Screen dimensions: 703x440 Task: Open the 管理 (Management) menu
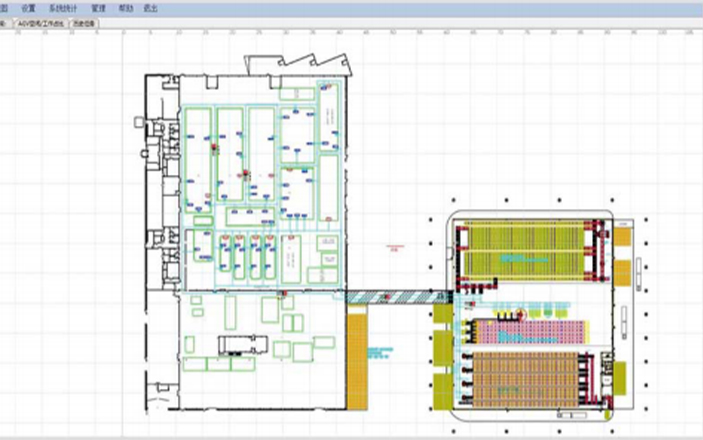point(98,7)
